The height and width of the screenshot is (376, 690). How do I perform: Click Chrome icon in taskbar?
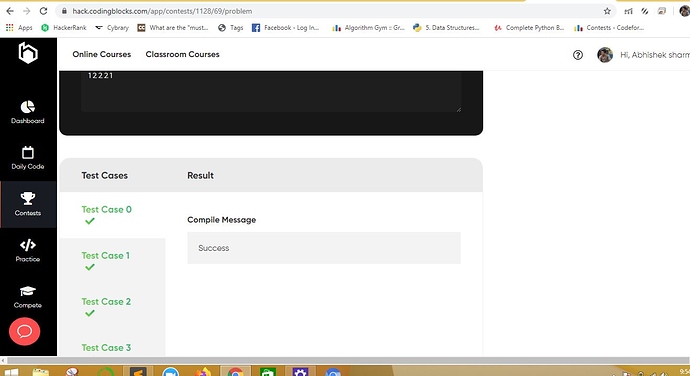pos(235,372)
